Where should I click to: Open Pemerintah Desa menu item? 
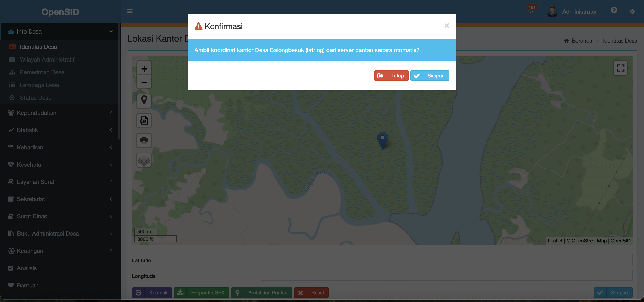42,72
